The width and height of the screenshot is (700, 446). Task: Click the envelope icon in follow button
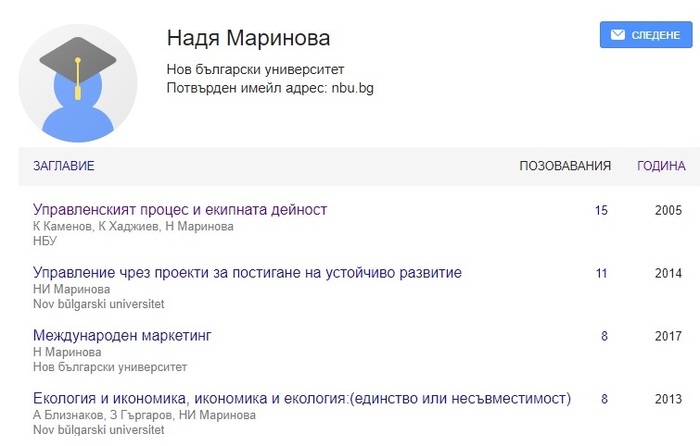(617, 35)
